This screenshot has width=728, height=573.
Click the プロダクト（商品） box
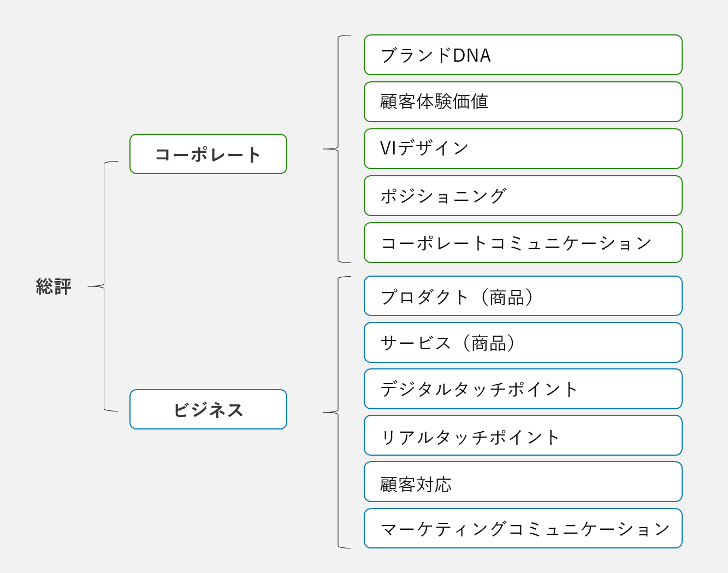(x=523, y=296)
